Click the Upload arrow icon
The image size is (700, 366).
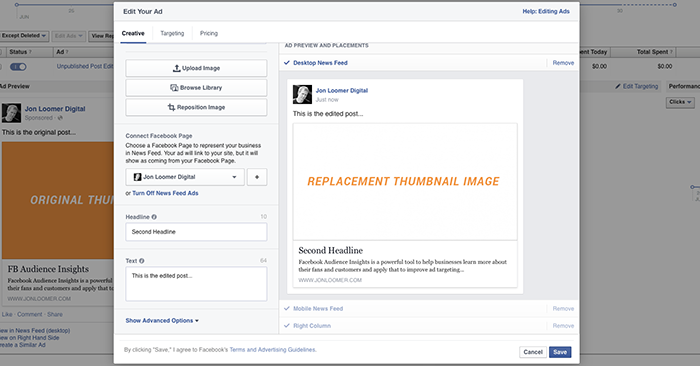point(176,68)
